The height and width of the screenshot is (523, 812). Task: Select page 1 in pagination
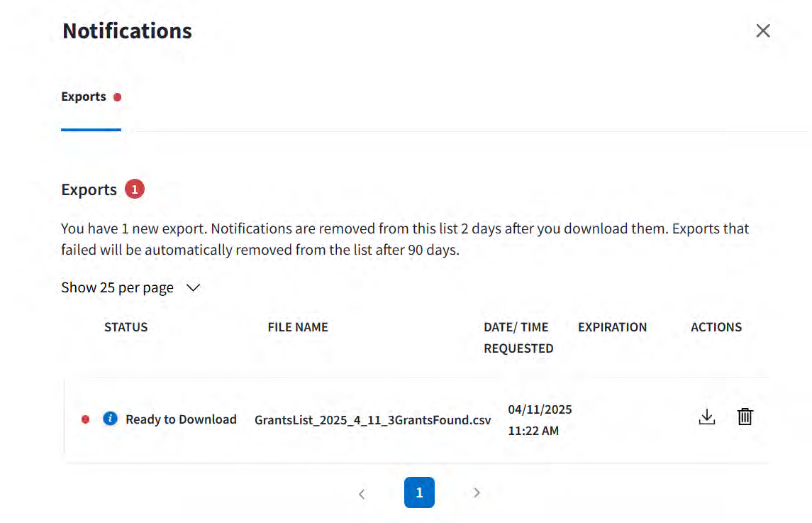click(419, 492)
